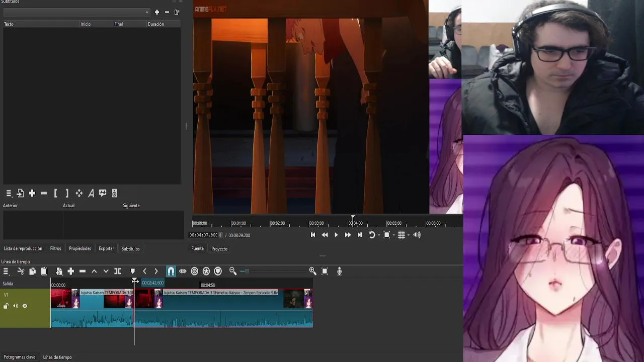Set subtitle start with left bracket
This screenshot has height=362, width=644.
pos(55,193)
